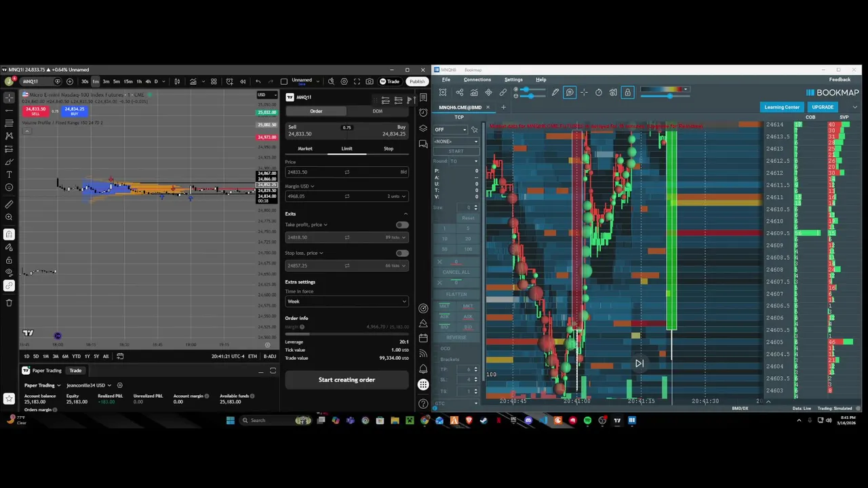Open the Bookmap Settings menu
Viewport: 868px width, 488px height.
(x=513, y=79)
